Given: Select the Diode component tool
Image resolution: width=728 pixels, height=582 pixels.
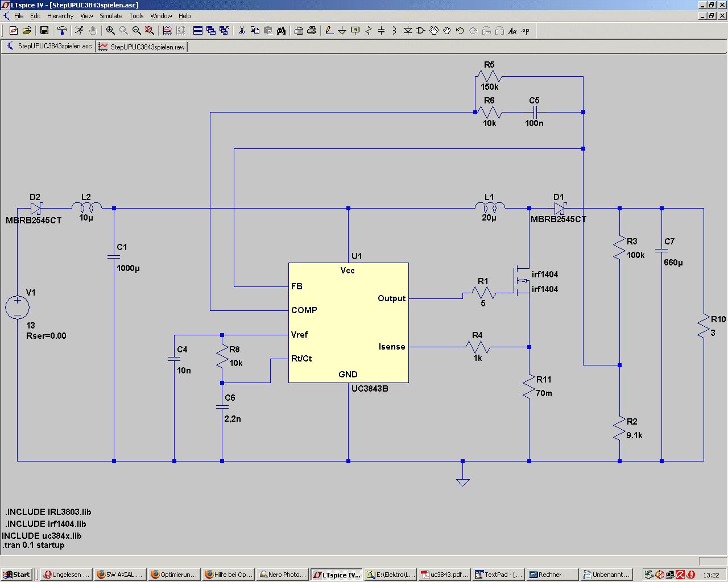Looking at the screenshot, I should tap(408, 31).
